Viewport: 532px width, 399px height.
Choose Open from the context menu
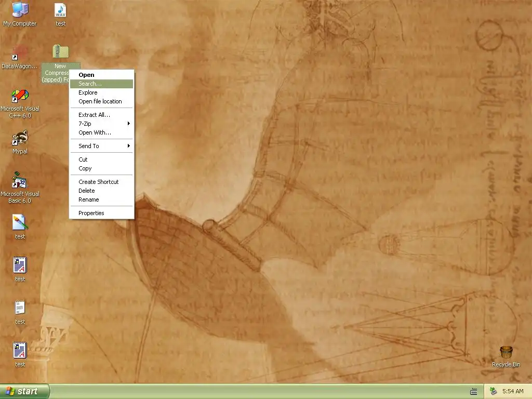point(101,75)
